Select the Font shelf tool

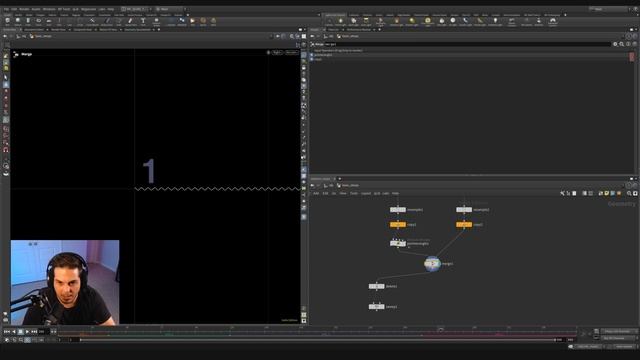coord(143,21)
